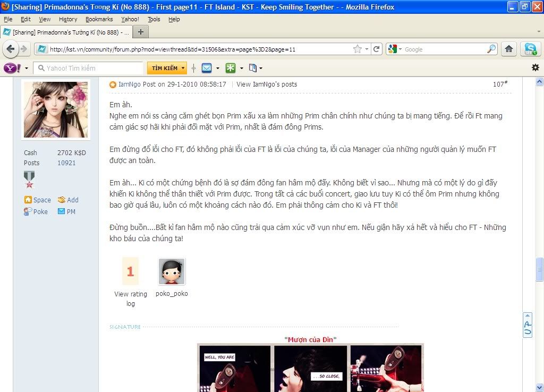Open the list all tabs arrow
Viewport: 544px width, 392px height.
tap(539, 31)
